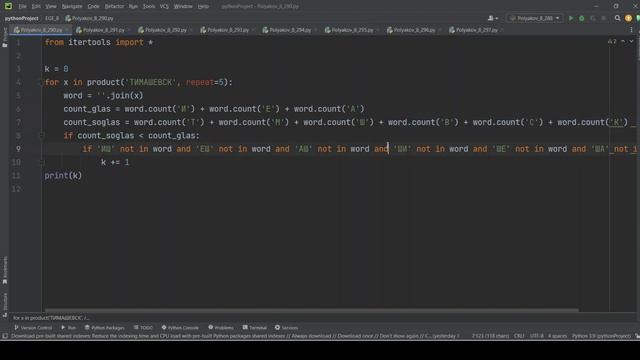640x360 pixels.
Task: Open the run configuration dropdown
Action: click(x=535, y=18)
